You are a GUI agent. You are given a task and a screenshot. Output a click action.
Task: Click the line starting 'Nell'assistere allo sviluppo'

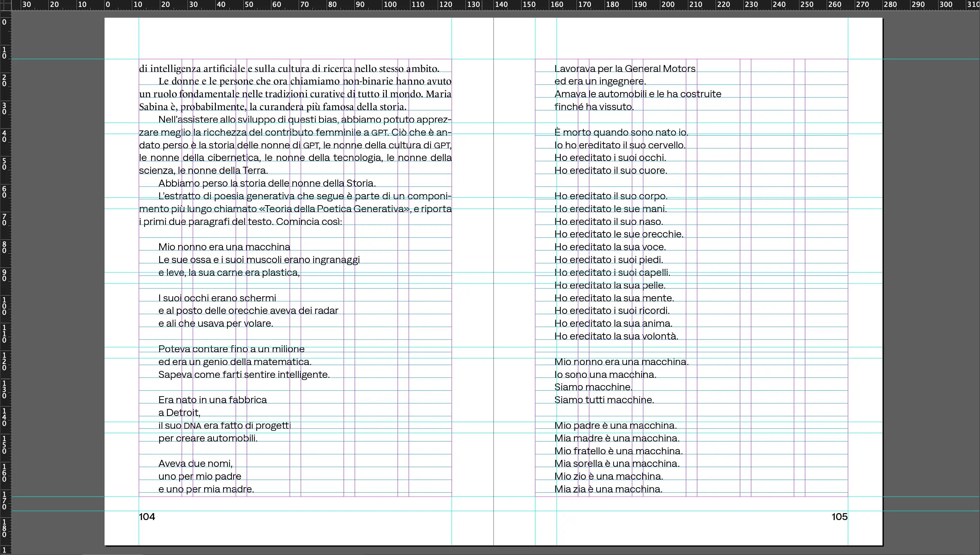[305, 119]
